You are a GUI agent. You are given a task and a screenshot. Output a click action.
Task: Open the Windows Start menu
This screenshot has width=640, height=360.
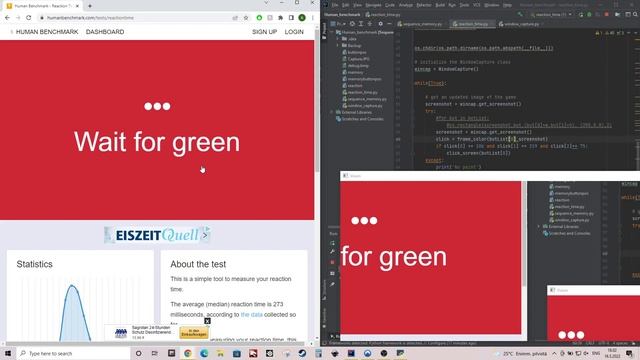(x=7, y=353)
